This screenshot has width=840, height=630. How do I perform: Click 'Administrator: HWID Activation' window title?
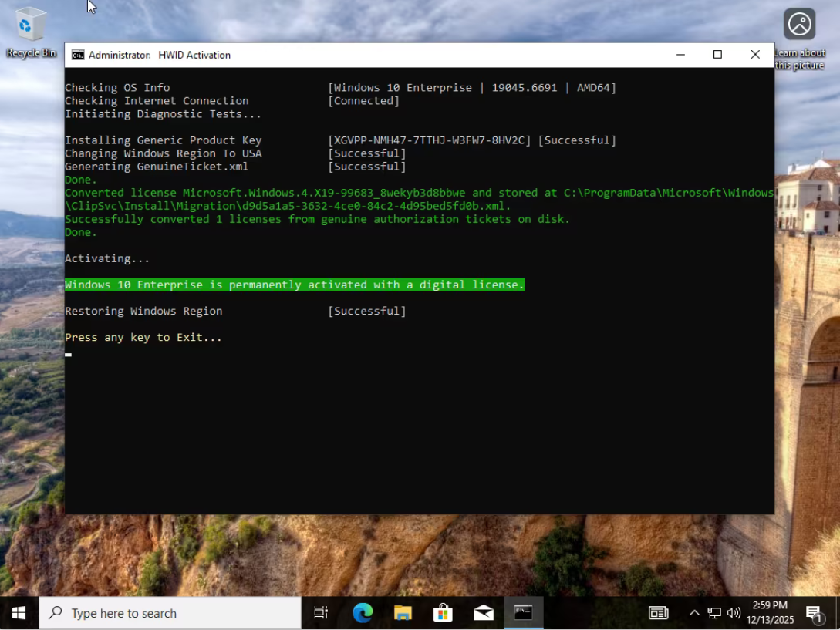(x=160, y=56)
